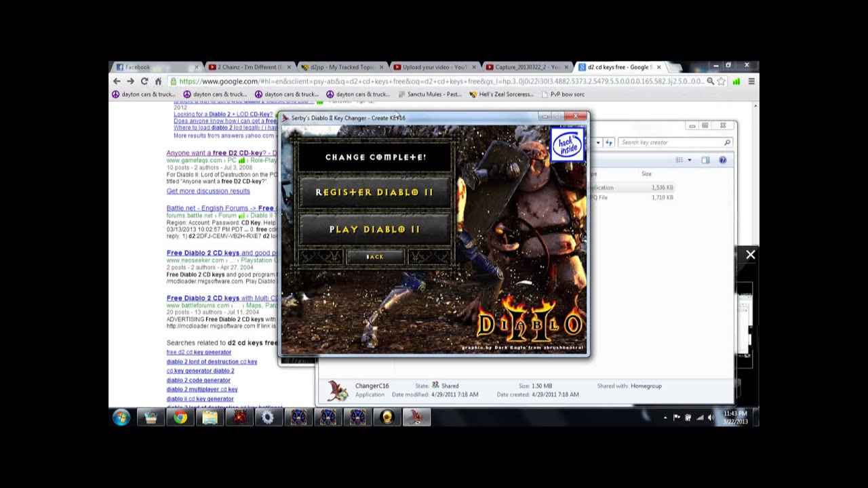Open neoseeker Free Diablo 2 CD keys result
This screenshot has width=868, height=488.
[222, 253]
